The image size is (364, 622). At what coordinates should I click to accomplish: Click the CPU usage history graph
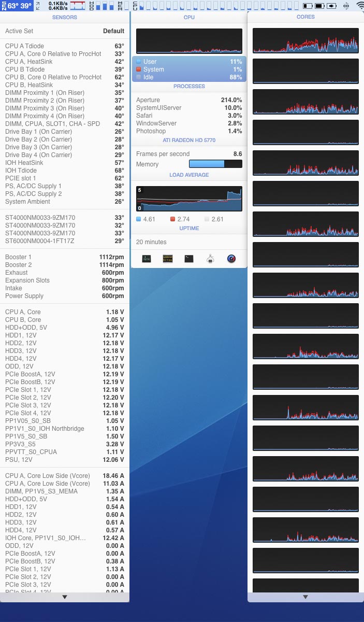tap(189, 41)
